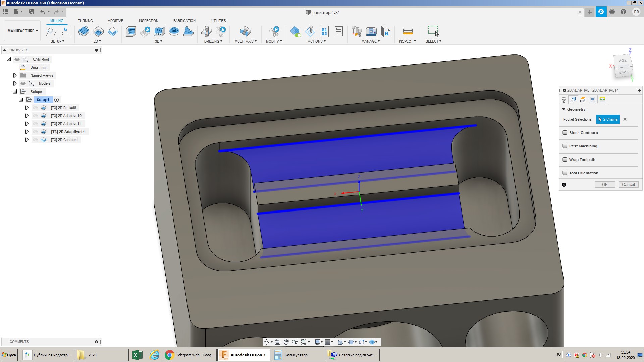Screen dimensions: 644x362
Task: Open Excel from the Windows taskbar
Action: [x=137, y=355]
